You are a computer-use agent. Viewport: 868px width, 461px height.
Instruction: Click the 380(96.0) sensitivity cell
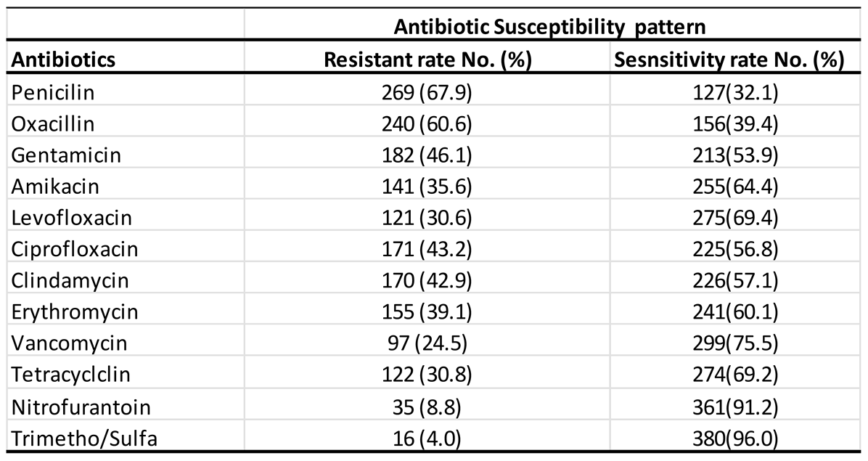pyautogui.click(x=728, y=437)
